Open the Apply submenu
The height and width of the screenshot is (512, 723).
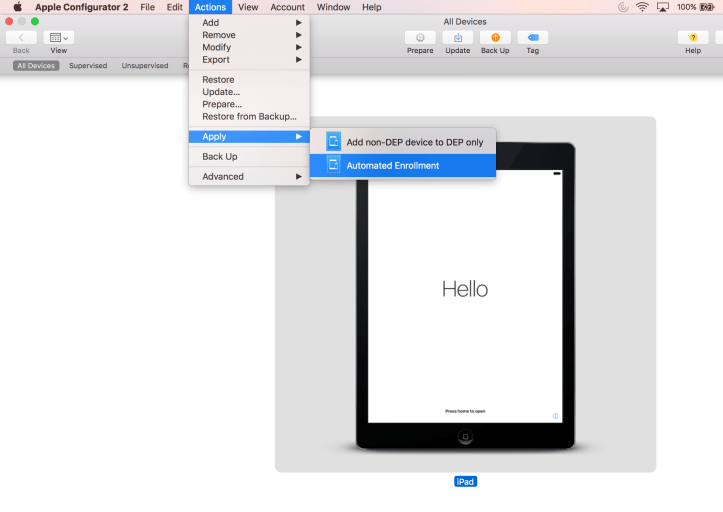point(249,137)
